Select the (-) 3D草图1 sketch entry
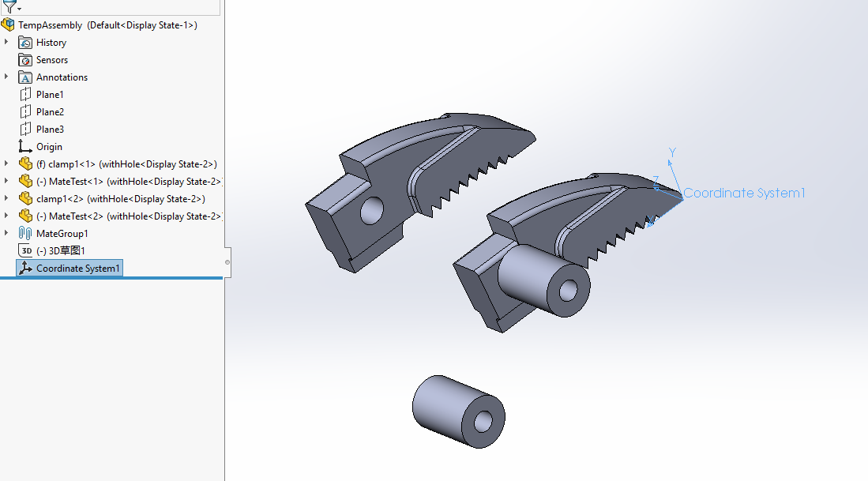The width and height of the screenshot is (868, 481). click(x=61, y=250)
